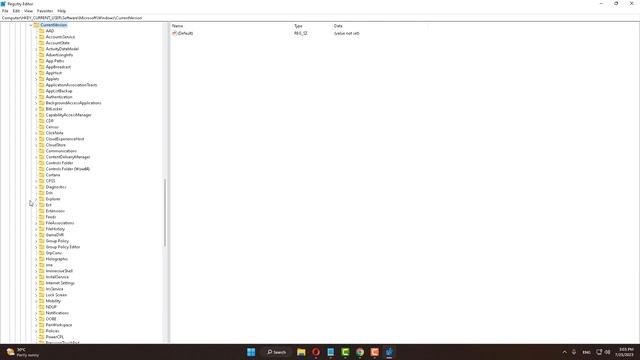Select the FileAssociations key

60,223
